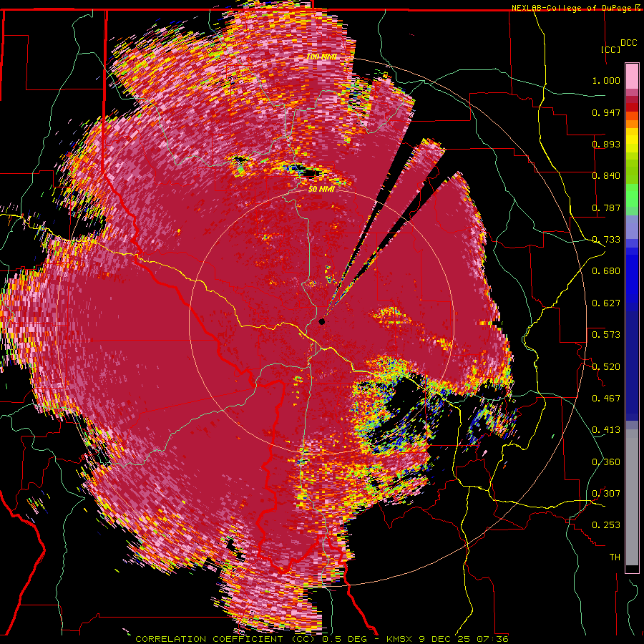
Task: Click the [CC] label above the scale
Action: click(611, 49)
